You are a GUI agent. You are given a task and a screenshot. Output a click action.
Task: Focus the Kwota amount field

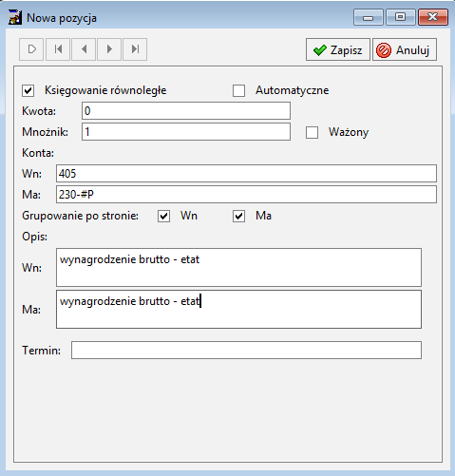pyautogui.click(x=186, y=111)
